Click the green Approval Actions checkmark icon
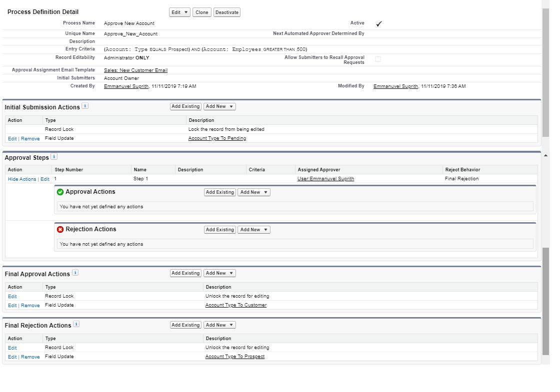This screenshot has height=392, width=560. (x=60, y=192)
